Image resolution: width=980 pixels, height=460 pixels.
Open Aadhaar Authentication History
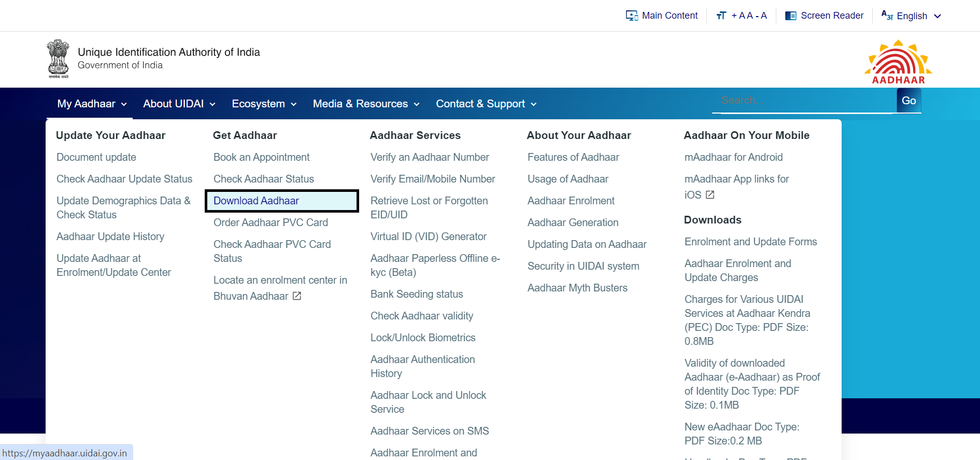pyautogui.click(x=423, y=366)
